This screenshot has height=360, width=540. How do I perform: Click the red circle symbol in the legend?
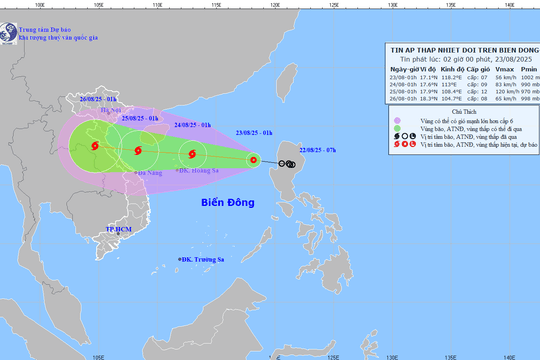tap(405, 144)
